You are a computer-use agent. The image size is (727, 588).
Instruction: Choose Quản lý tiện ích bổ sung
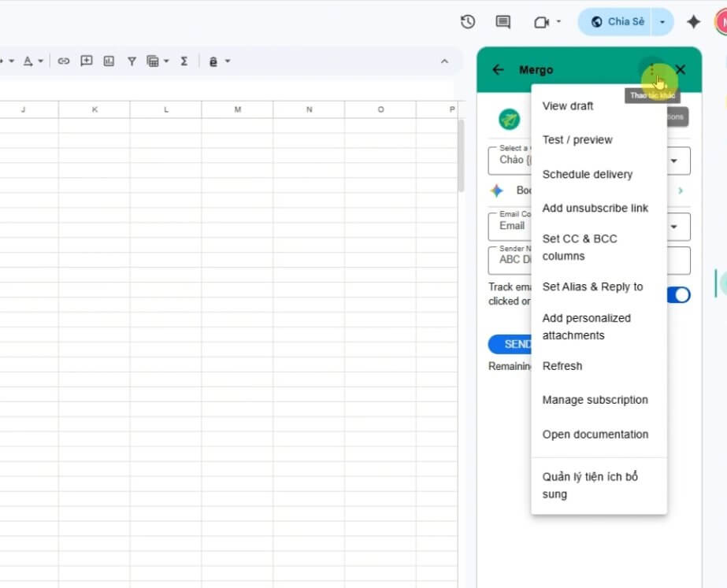pyautogui.click(x=599, y=485)
